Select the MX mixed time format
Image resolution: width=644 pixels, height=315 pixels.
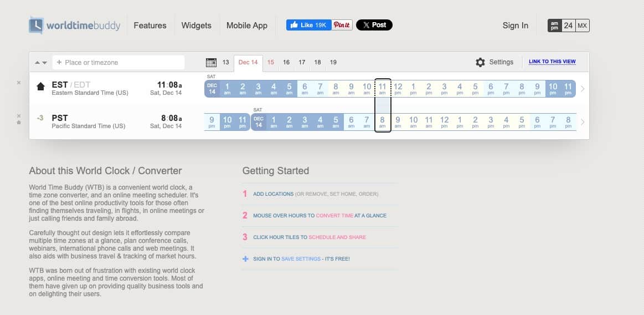pyautogui.click(x=583, y=26)
